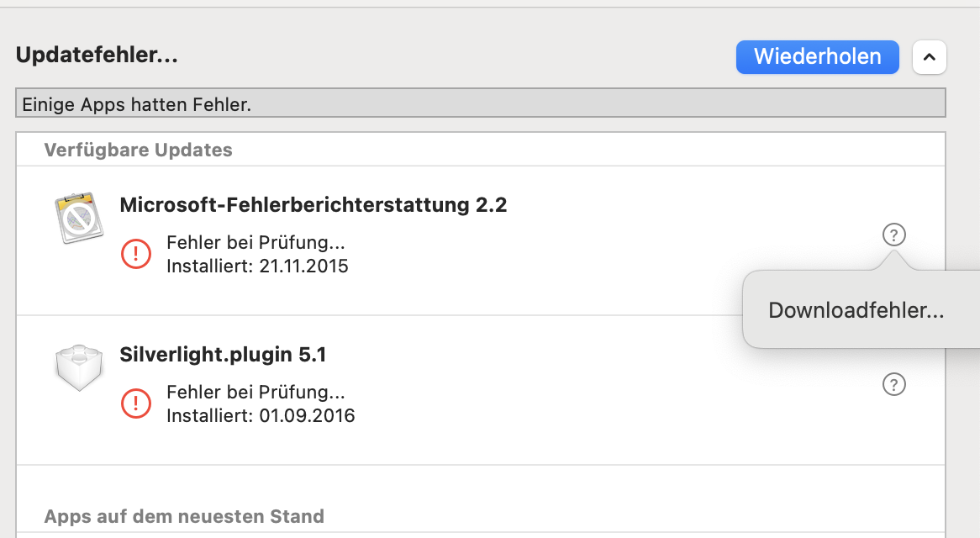Click the Updatefehler... heading
Image resolution: width=980 pixels, height=538 pixels.
[97, 55]
